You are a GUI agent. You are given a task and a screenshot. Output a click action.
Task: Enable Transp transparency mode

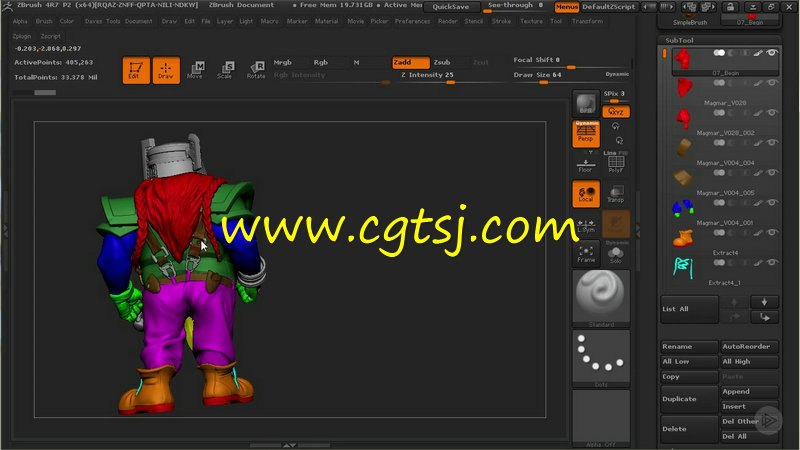point(616,194)
